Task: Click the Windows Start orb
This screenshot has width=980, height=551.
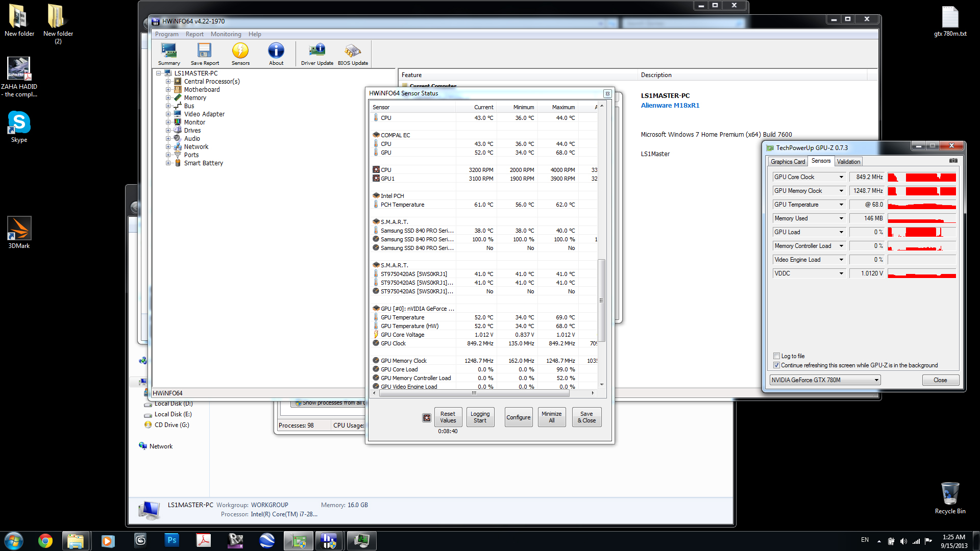Action: (14, 541)
